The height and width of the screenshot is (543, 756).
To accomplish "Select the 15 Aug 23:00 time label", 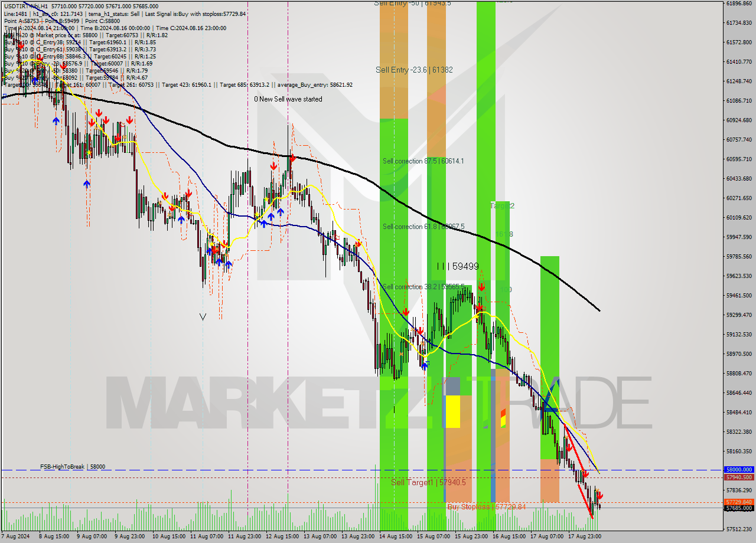I will coord(471,537).
